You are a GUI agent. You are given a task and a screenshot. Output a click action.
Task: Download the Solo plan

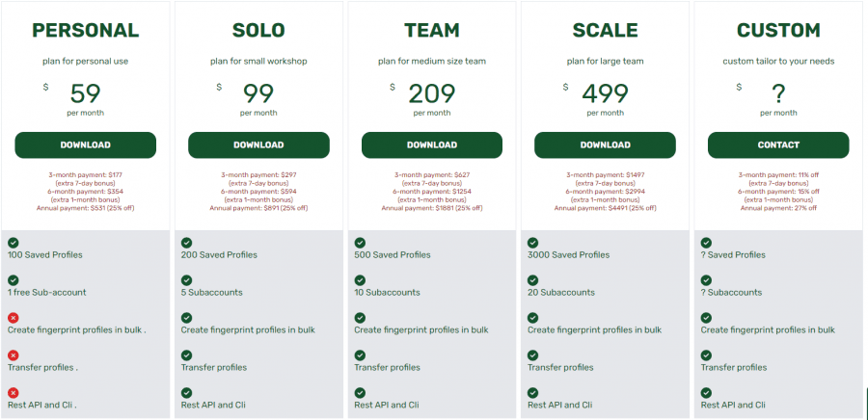[258, 145]
